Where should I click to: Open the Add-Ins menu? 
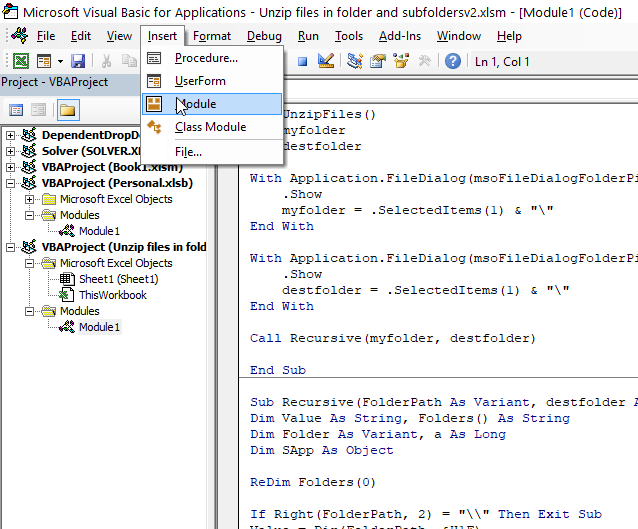(400, 36)
